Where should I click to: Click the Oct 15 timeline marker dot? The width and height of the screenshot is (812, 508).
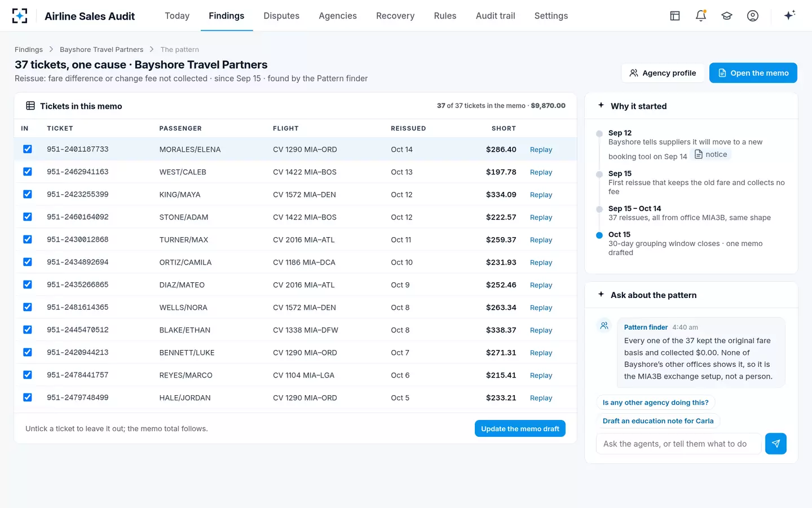[x=599, y=235]
